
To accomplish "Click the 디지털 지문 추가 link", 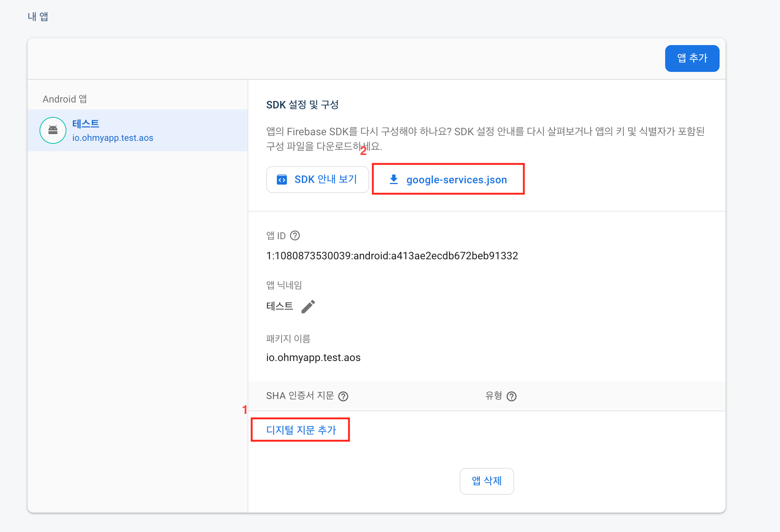I will pyautogui.click(x=301, y=430).
